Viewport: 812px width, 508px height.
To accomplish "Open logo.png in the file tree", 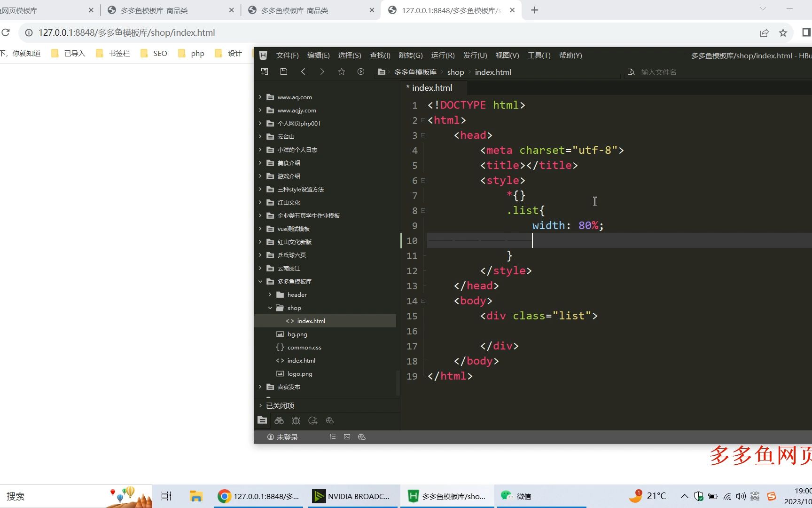I will [x=300, y=373].
